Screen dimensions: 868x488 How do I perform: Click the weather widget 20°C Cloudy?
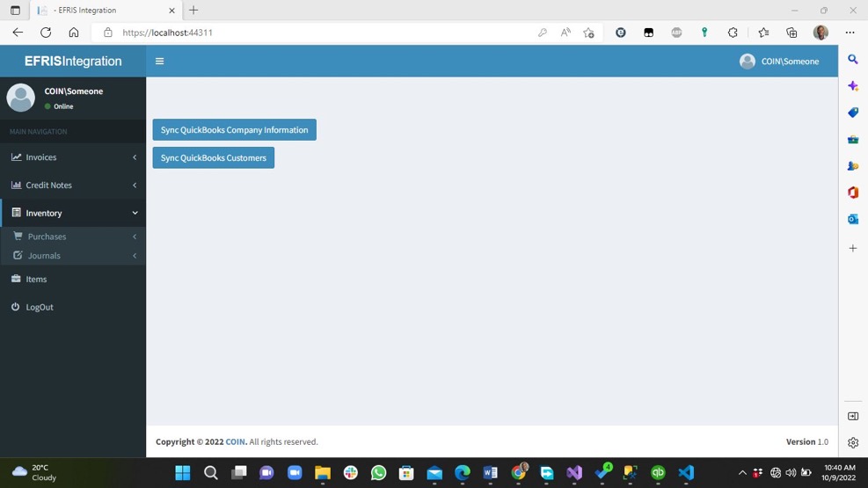(x=34, y=472)
